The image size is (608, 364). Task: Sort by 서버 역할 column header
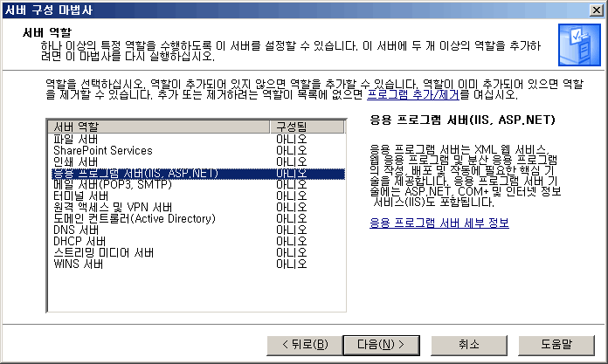[x=159, y=127]
